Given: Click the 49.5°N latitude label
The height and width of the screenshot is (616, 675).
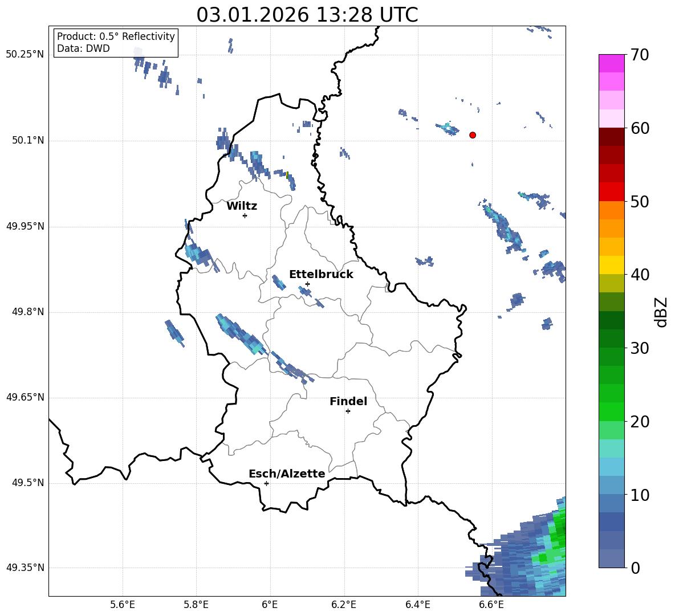Looking at the screenshot, I should tap(28, 483).
